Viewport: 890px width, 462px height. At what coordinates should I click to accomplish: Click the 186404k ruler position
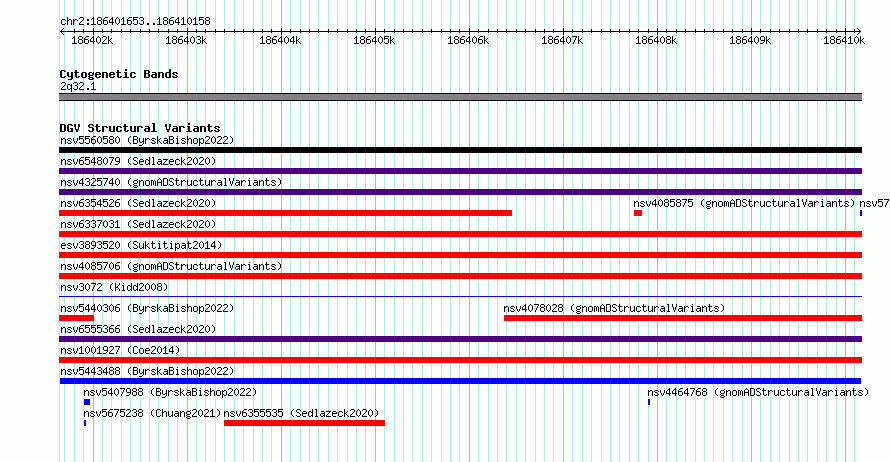280,40
